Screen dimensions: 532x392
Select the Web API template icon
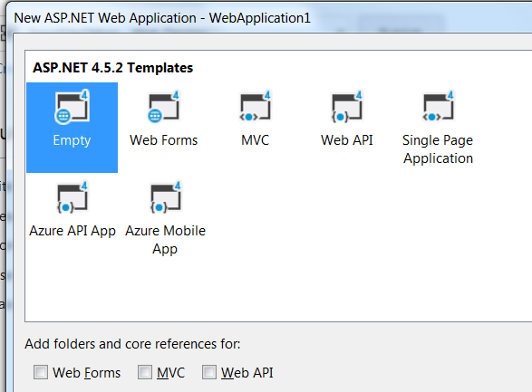(347, 107)
